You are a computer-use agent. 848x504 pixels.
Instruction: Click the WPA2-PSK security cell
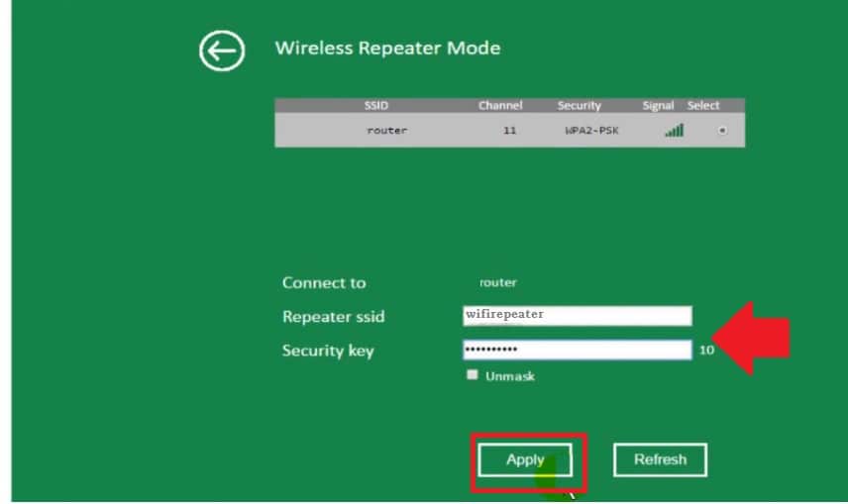pos(585,131)
